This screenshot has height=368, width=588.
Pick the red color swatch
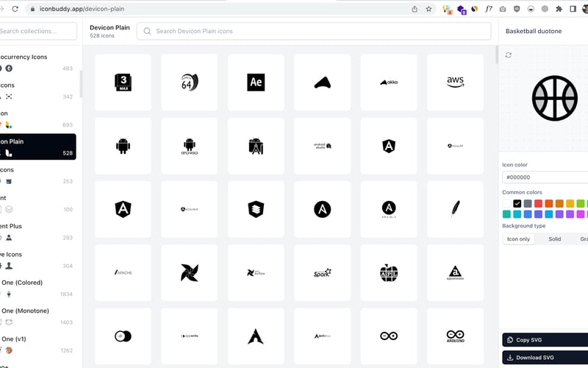click(x=538, y=204)
